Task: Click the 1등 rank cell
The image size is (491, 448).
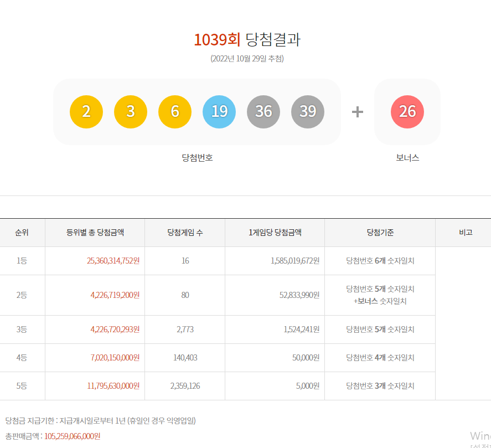Action: tap(22, 261)
